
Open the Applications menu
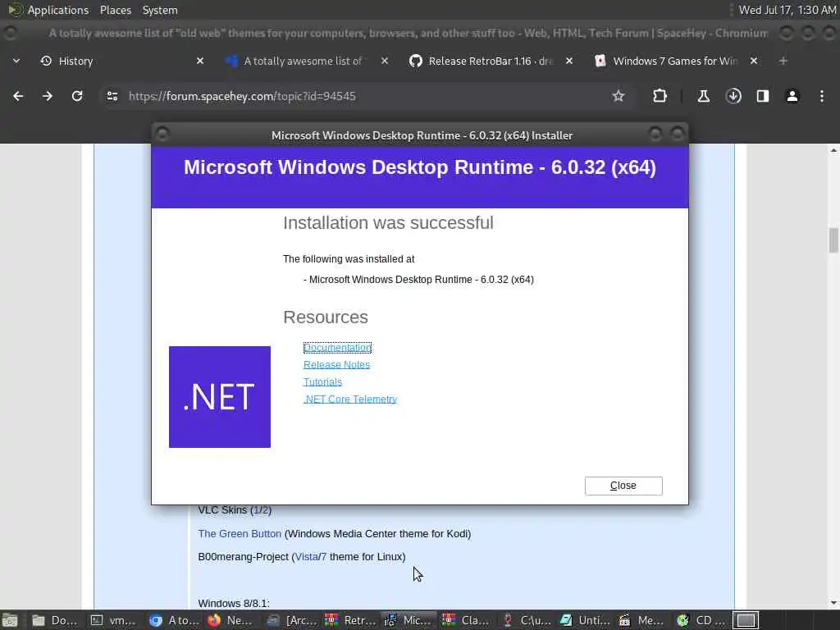pos(58,10)
